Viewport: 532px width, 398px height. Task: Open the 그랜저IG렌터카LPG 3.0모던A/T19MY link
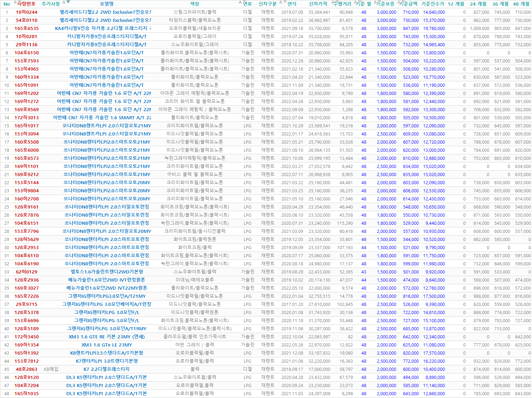[107, 329]
